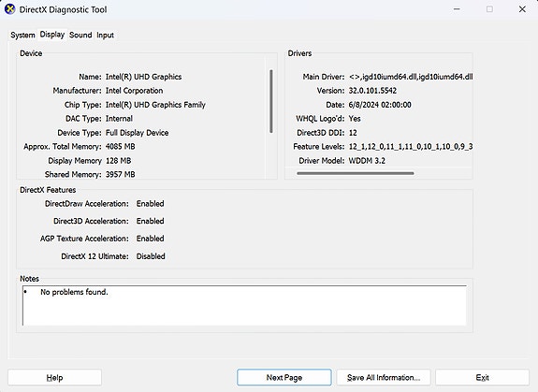Click the Help button
This screenshot has width=538, height=392.
click(x=54, y=378)
